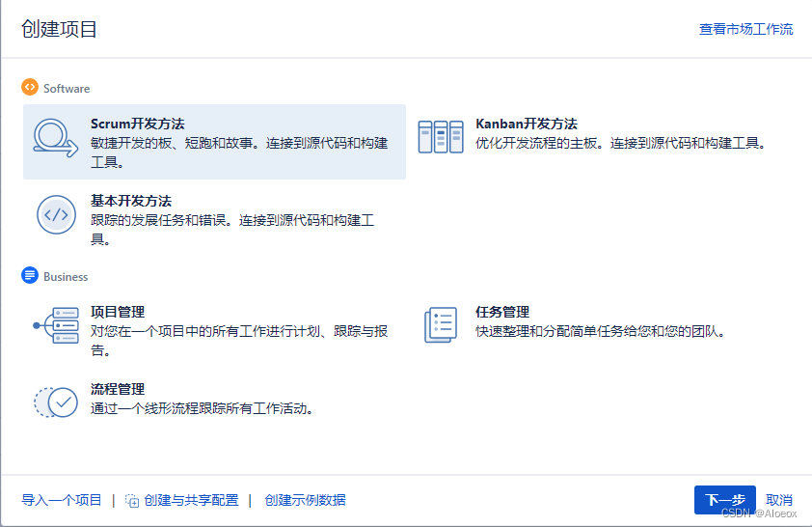Pick the 流程管理 title

click(118, 389)
